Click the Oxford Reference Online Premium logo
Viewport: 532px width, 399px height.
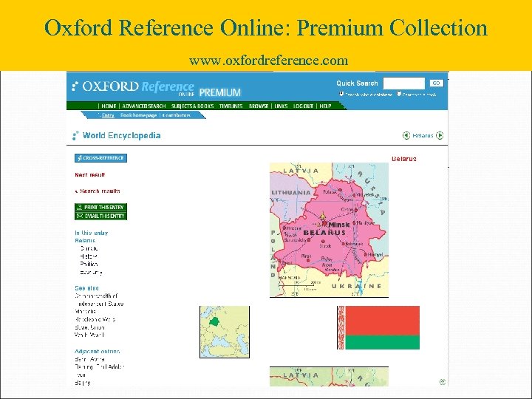click(157, 89)
